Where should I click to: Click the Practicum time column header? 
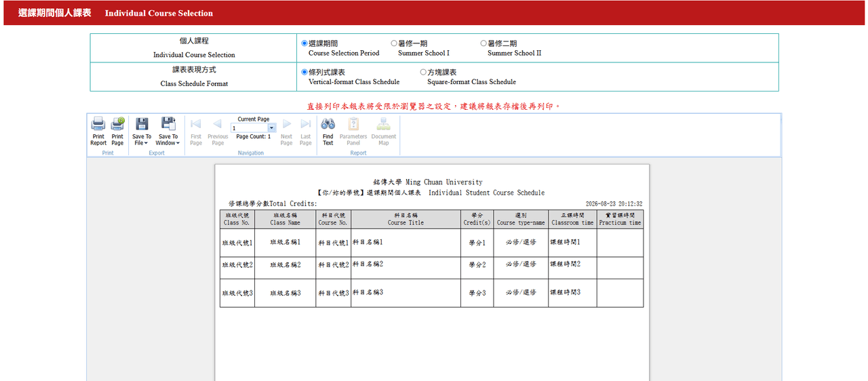coord(620,219)
